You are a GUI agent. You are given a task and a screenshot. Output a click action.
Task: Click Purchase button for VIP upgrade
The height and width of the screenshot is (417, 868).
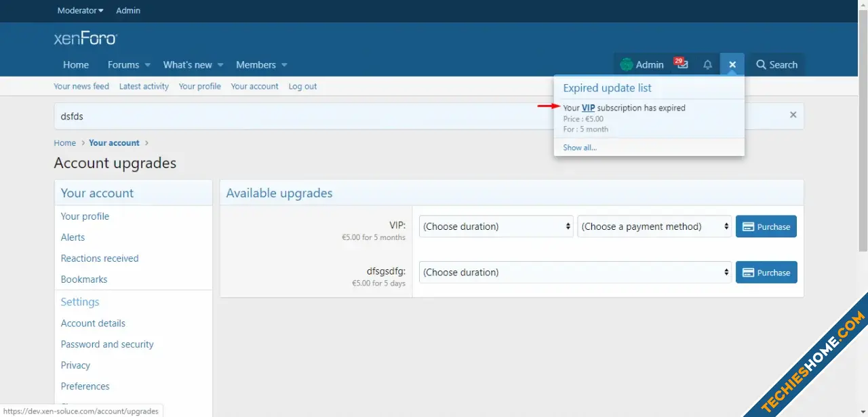[766, 226]
